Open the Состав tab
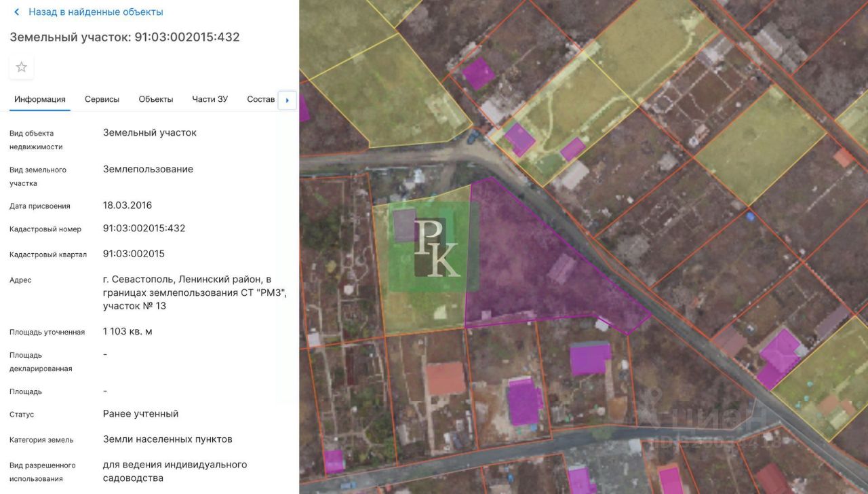 coord(261,99)
